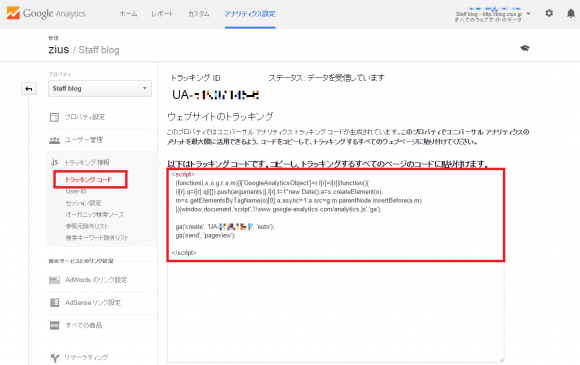The width and height of the screenshot is (580, 365).
Task: Click the リマーケティング fork icon
Action: [55, 358]
